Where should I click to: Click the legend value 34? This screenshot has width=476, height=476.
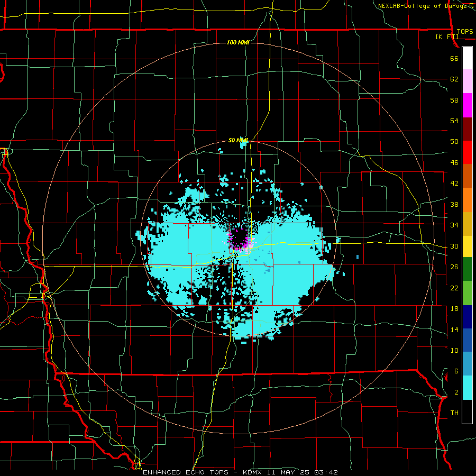[454, 225]
